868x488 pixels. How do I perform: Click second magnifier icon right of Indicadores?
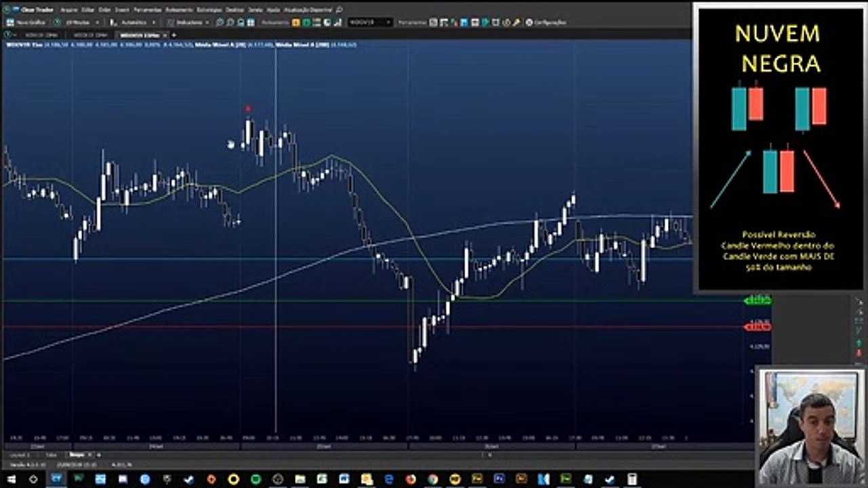click(231, 22)
